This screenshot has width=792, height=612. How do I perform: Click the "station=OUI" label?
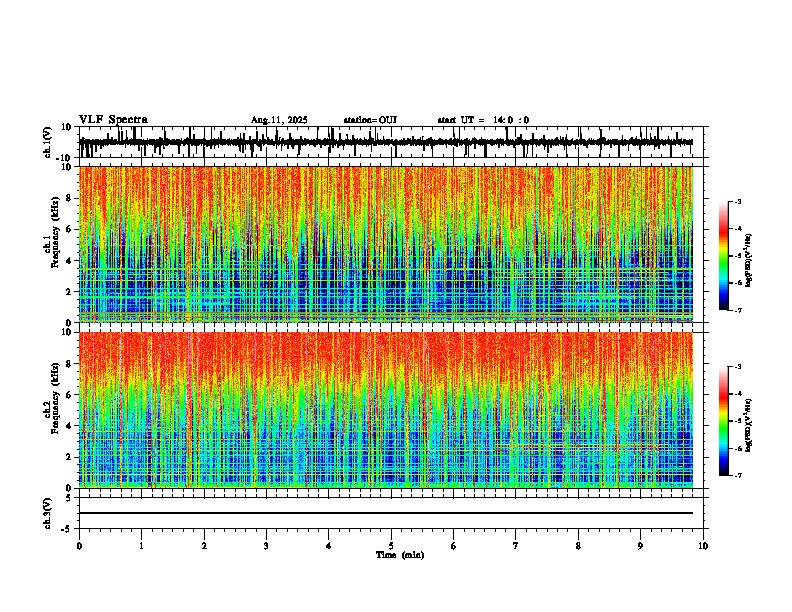point(370,120)
